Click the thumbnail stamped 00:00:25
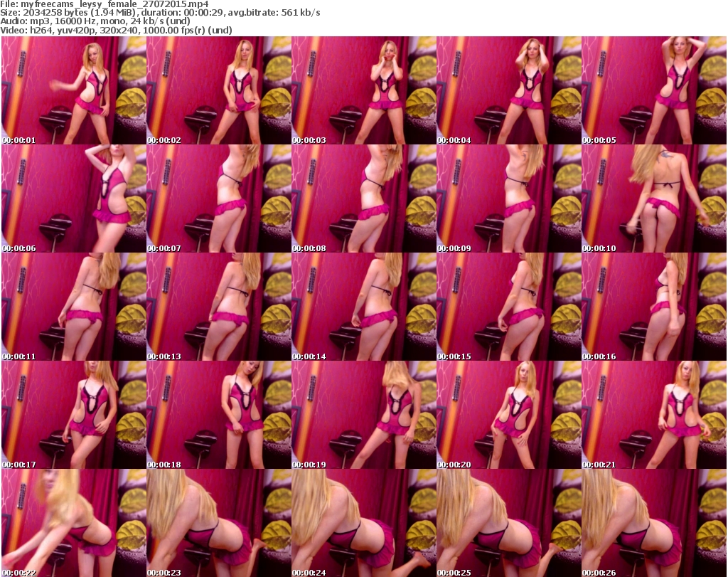 [x=509, y=523]
